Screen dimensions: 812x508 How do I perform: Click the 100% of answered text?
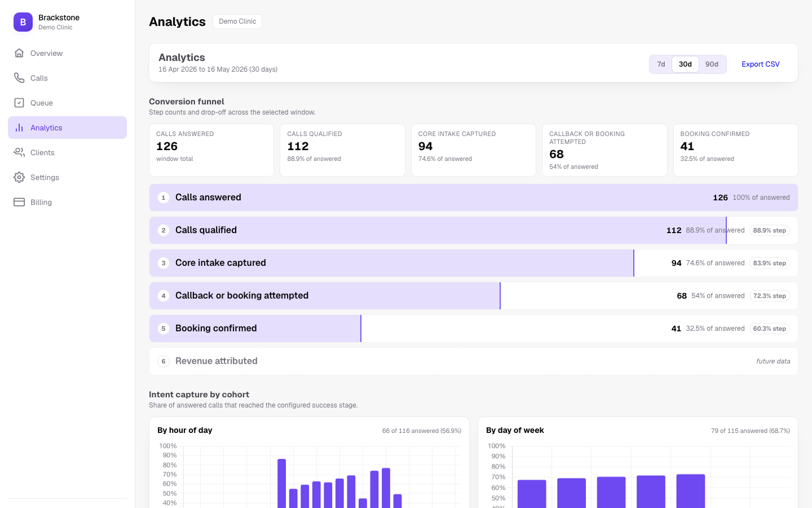pyautogui.click(x=761, y=198)
